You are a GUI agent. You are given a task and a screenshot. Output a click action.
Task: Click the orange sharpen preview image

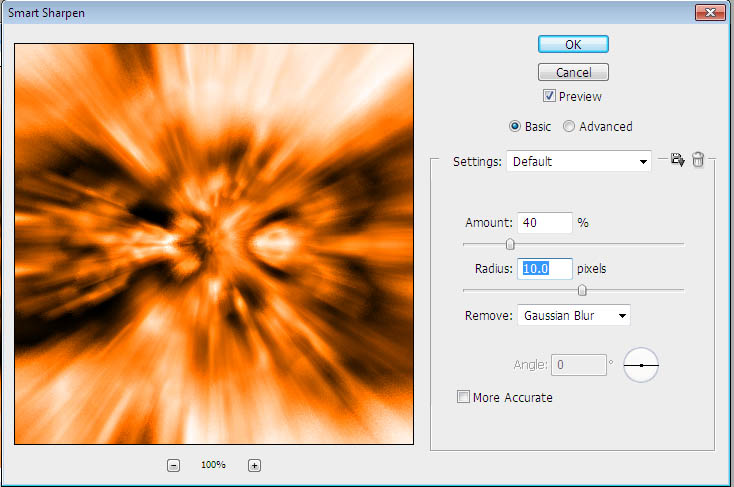[214, 244]
